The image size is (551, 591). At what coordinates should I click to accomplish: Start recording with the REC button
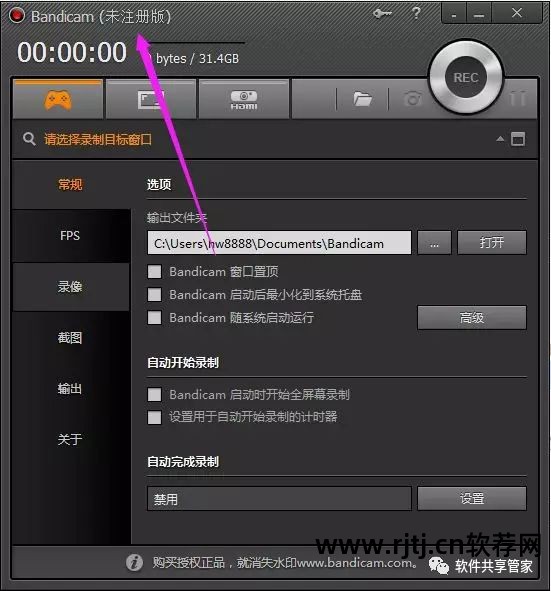pyautogui.click(x=466, y=78)
